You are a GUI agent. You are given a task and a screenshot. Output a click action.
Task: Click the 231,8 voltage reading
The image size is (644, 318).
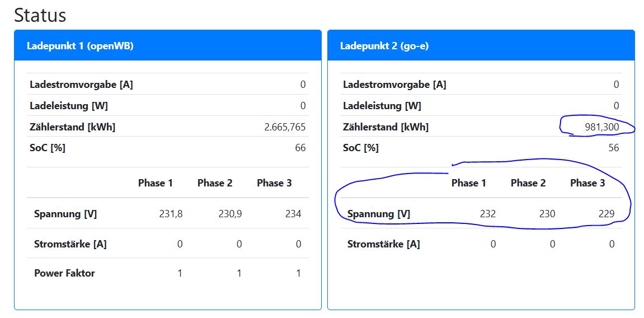171,214
